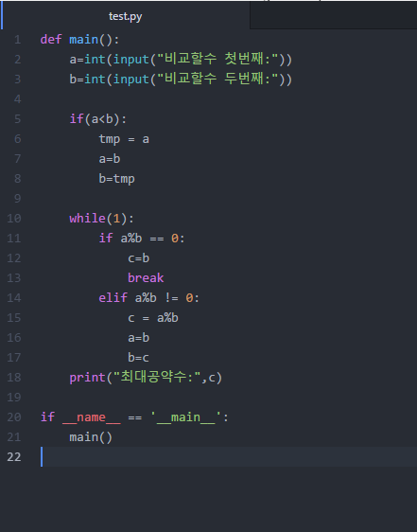Click the string "비교할수 첫번째:" on line 2
This screenshot has width=417, height=532.
[218, 59]
